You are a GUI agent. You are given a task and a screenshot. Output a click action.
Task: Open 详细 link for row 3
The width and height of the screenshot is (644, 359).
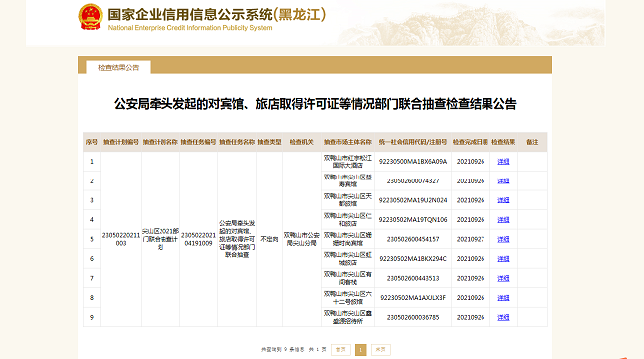tap(503, 200)
